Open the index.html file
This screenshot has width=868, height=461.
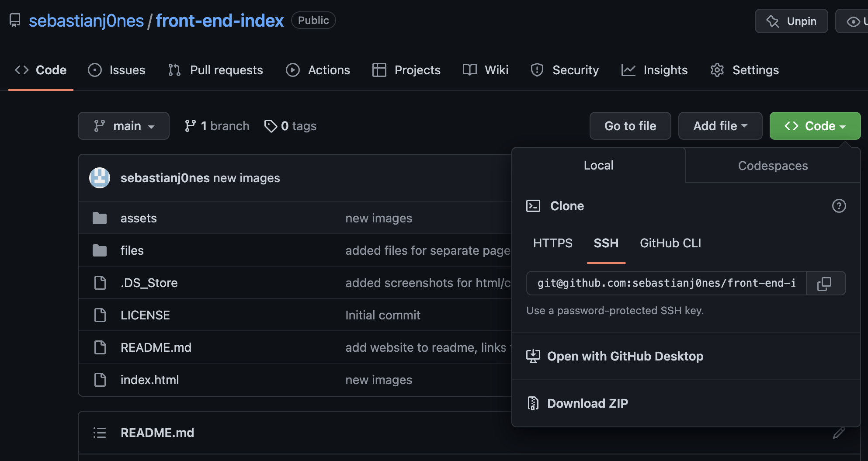(150, 380)
